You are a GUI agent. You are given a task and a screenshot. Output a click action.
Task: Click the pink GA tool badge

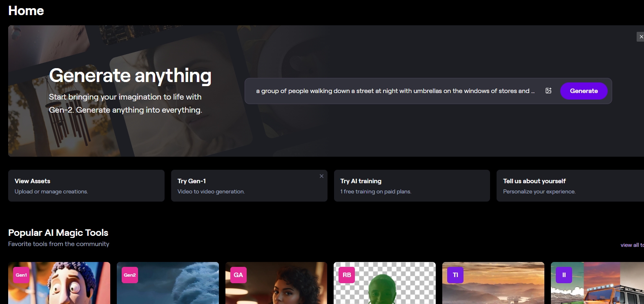pos(238,275)
